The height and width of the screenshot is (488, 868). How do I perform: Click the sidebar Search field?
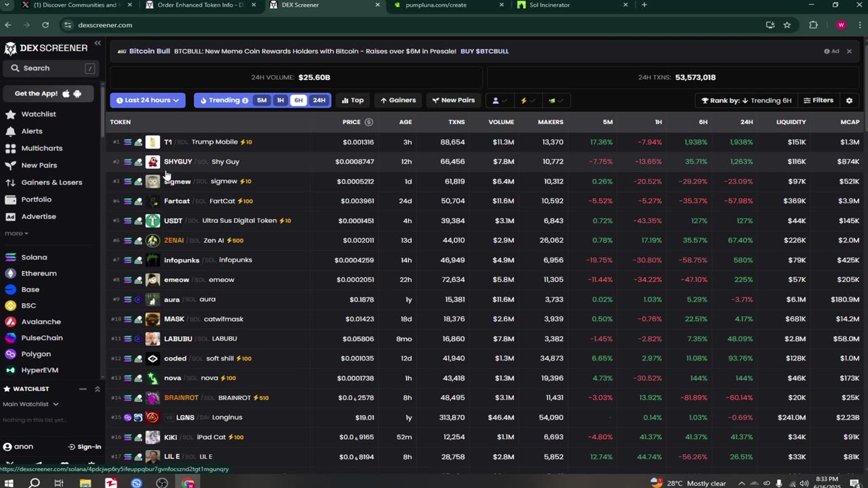[52, 68]
